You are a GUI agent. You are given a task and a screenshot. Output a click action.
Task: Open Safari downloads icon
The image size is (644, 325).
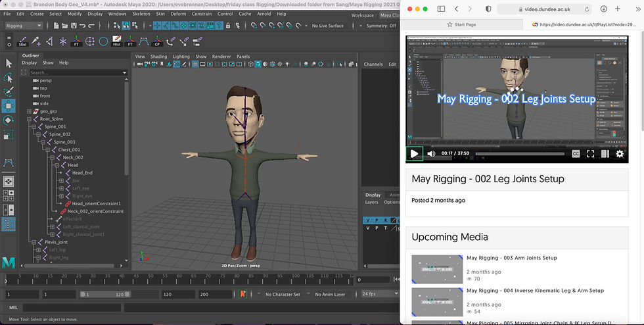(x=603, y=9)
